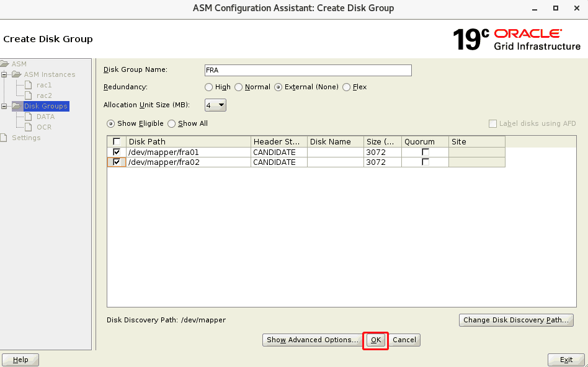Select Normal redundancy option

(x=239, y=87)
